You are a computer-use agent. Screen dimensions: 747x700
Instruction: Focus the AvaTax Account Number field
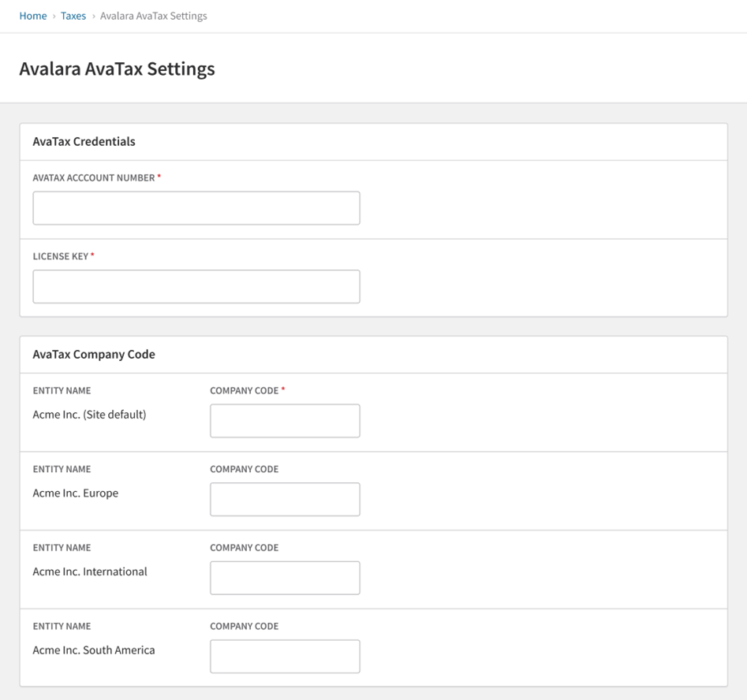click(x=196, y=208)
